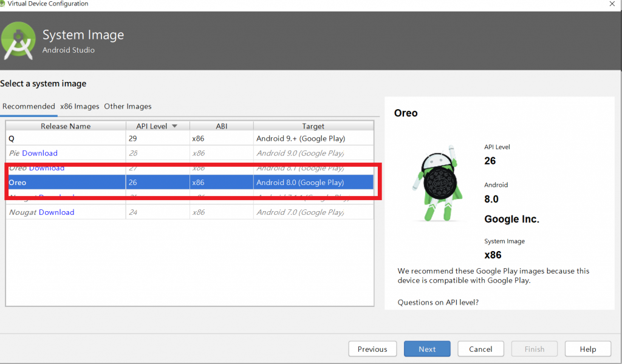This screenshot has width=622, height=364.
Task: Click the API level 24 cell
Action: point(157,212)
